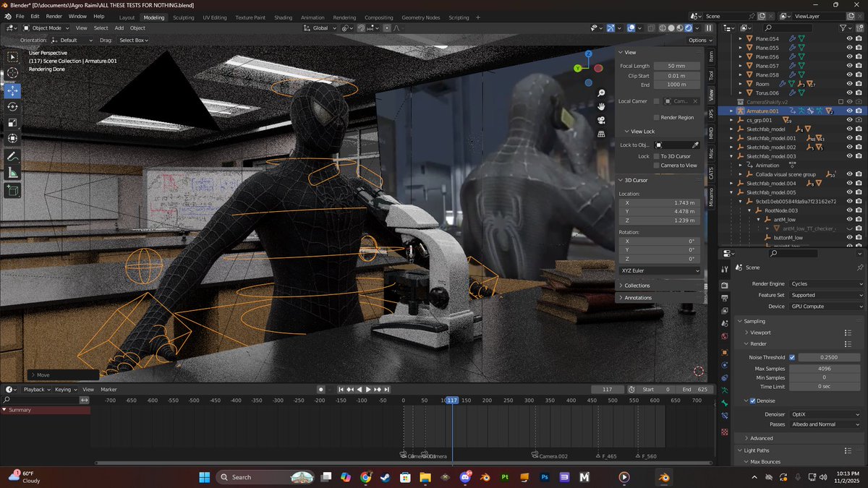Viewport: 868px width, 488px height.
Task: Enable Camera to View checkbox
Action: click(x=656, y=166)
